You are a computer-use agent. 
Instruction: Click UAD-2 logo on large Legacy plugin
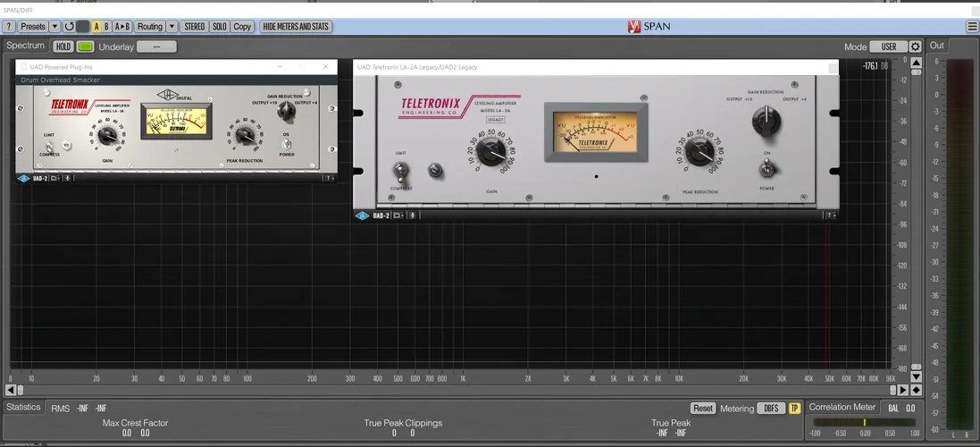coord(363,215)
